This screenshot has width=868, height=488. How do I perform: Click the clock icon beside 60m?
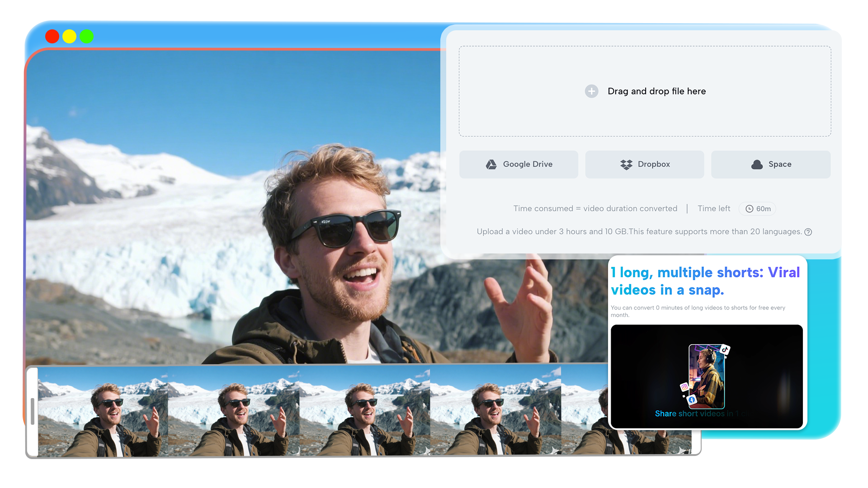pyautogui.click(x=750, y=209)
